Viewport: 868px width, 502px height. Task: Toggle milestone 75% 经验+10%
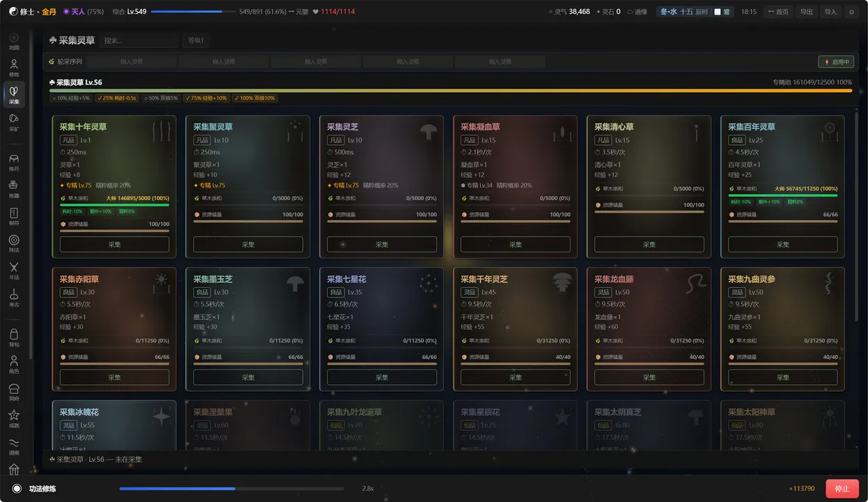click(x=206, y=98)
